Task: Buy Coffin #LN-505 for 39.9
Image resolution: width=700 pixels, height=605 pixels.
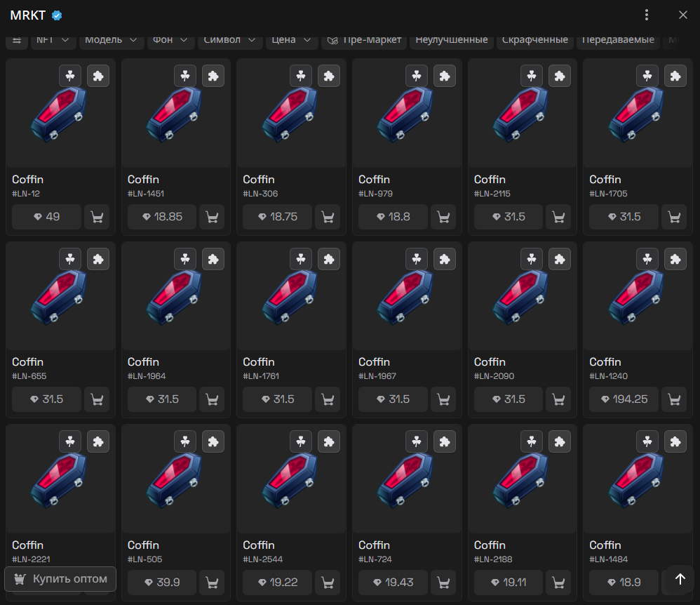Action: click(162, 583)
